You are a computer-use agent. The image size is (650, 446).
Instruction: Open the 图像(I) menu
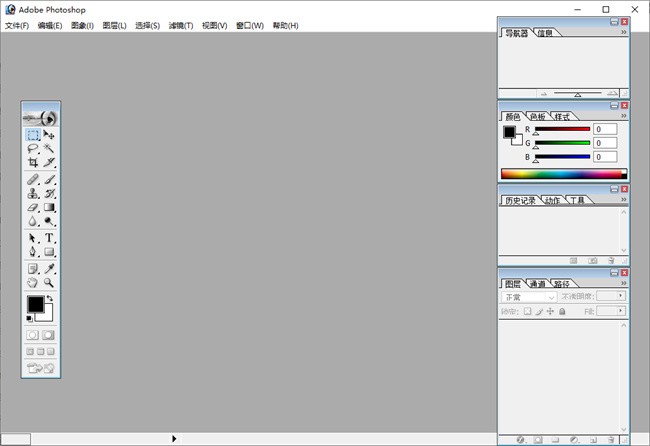pyautogui.click(x=82, y=26)
